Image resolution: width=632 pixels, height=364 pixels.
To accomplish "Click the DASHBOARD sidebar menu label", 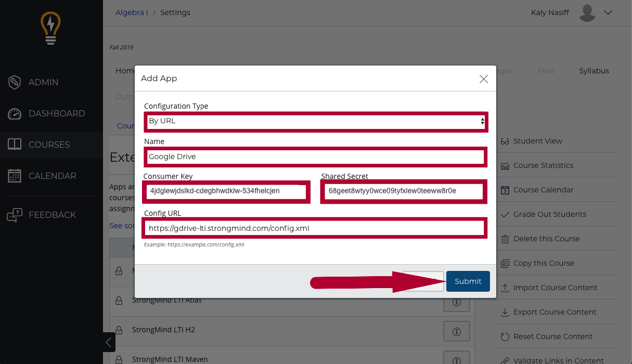I will pyautogui.click(x=57, y=113).
